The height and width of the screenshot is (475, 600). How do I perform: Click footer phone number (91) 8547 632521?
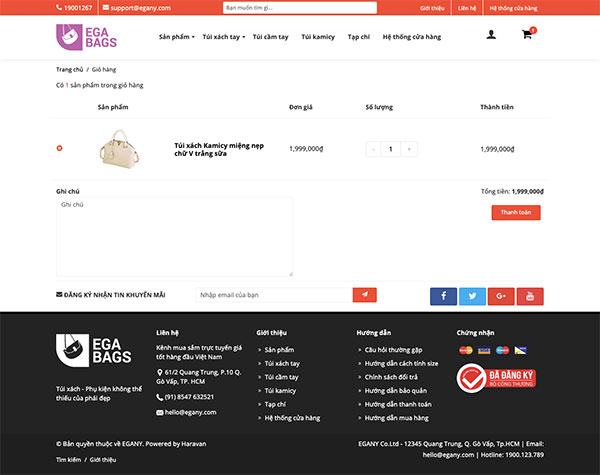pos(185,397)
